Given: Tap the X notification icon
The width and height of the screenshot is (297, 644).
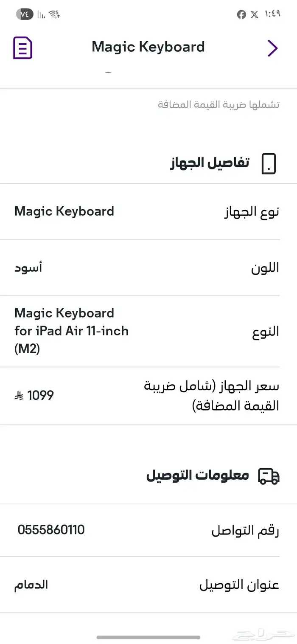Looking at the screenshot, I should pyautogui.click(x=255, y=15).
